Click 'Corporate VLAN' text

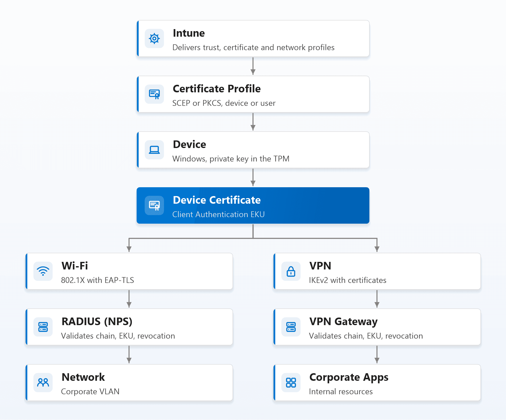(90, 392)
